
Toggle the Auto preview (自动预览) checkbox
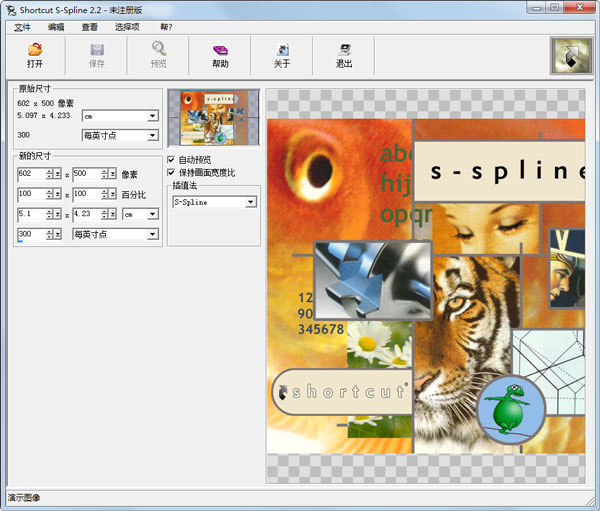[171, 160]
